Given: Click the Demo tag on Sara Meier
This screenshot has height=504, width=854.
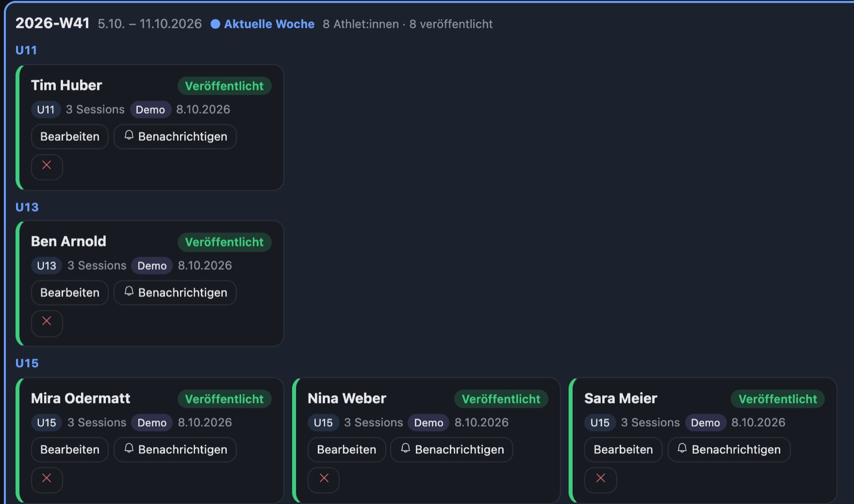Looking at the screenshot, I should click(706, 423).
